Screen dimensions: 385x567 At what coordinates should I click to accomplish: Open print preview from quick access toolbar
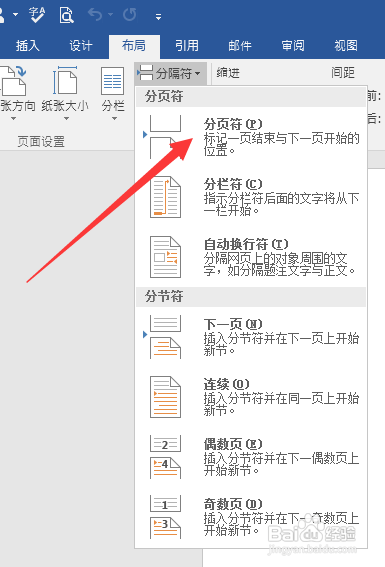coord(66,15)
